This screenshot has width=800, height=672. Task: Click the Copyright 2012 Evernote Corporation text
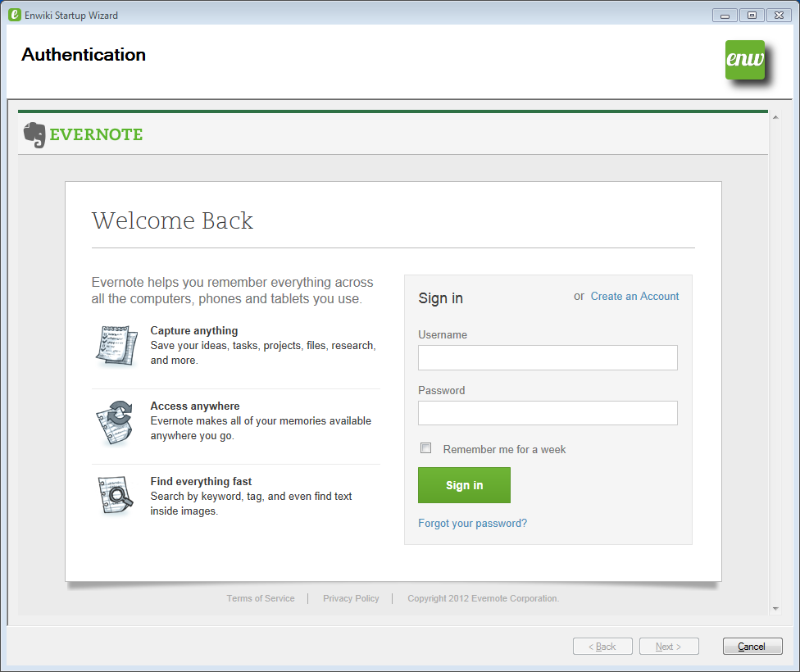(483, 598)
